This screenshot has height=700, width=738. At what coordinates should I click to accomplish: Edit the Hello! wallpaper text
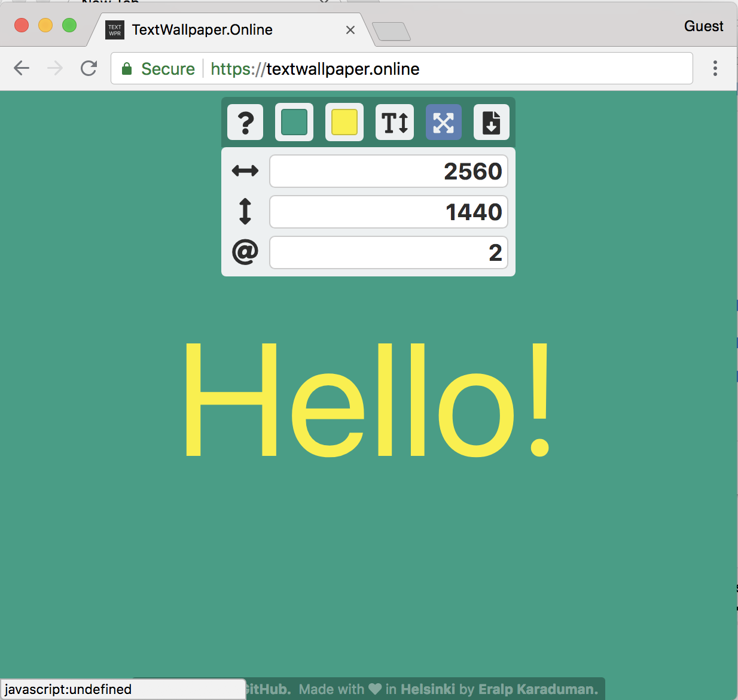click(x=368, y=400)
